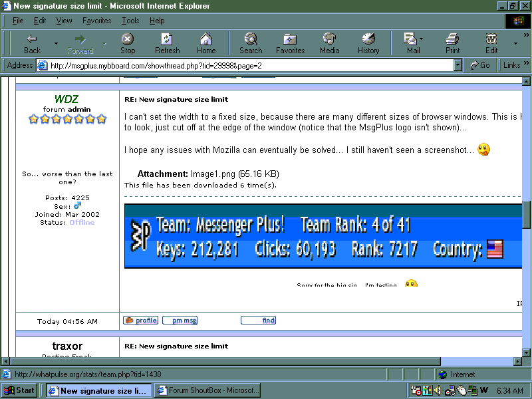Stop the page loading

pyautogui.click(x=128, y=43)
